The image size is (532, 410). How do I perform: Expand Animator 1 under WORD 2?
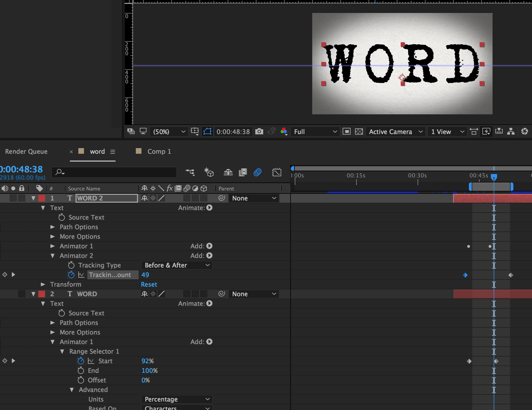click(x=52, y=246)
